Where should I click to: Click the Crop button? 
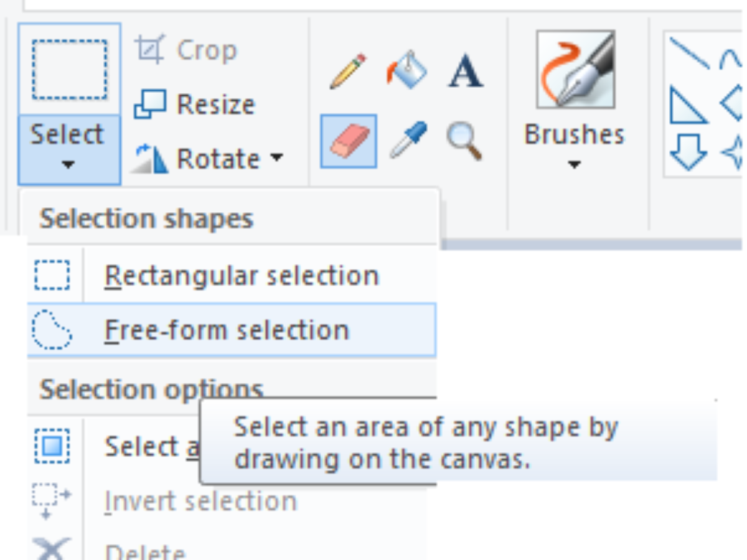coord(187,50)
